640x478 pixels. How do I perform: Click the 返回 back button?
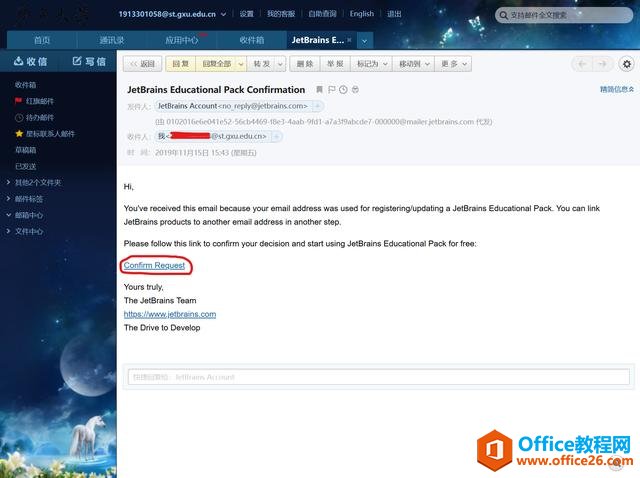pyautogui.click(x=142, y=64)
